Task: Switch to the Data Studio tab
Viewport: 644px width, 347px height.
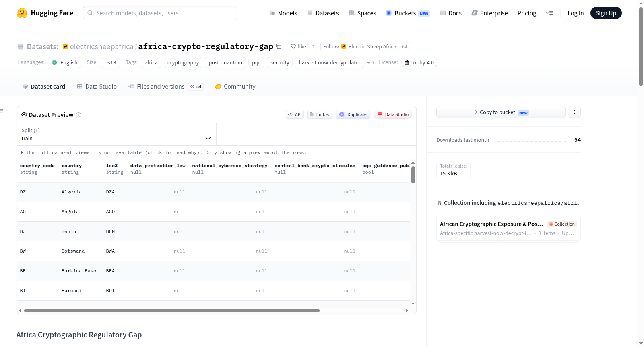Action: (x=97, y=87)
